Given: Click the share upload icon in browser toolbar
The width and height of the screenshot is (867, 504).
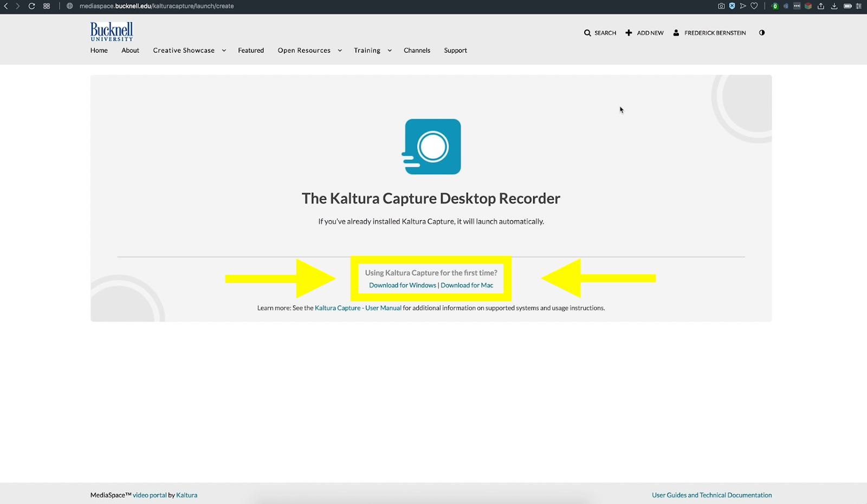Looking at the screenshot, I should 821,6.
